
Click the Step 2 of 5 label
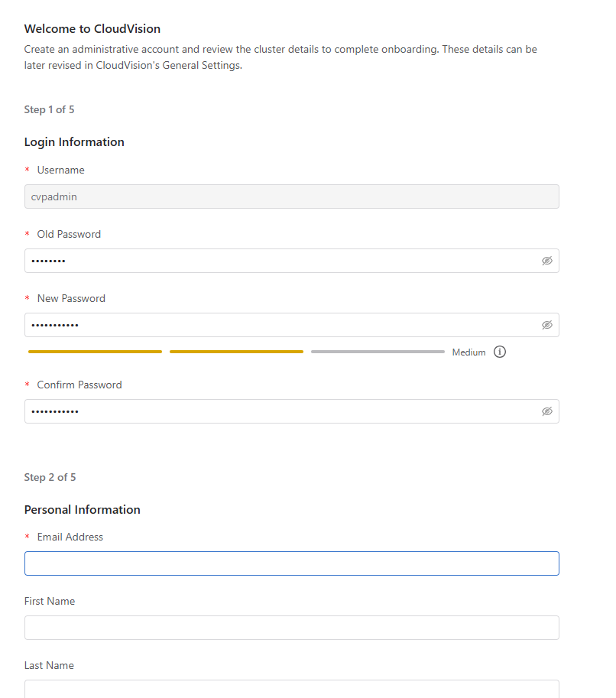[x=50, y=477]
